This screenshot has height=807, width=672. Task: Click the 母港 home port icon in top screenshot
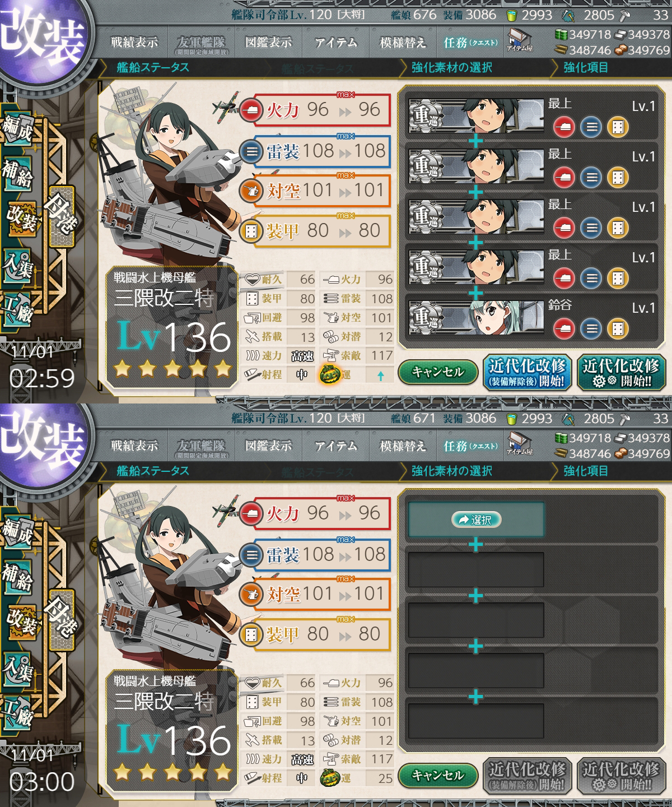60,217
